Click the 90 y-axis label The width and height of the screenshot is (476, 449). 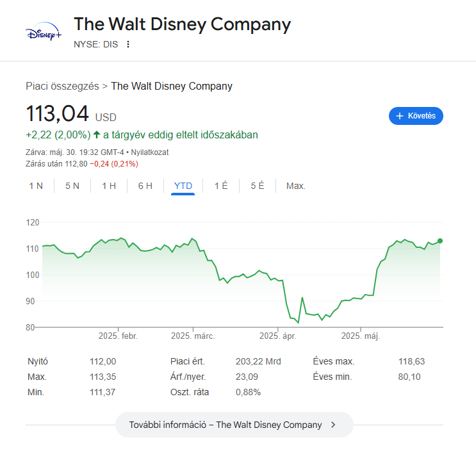30,302
